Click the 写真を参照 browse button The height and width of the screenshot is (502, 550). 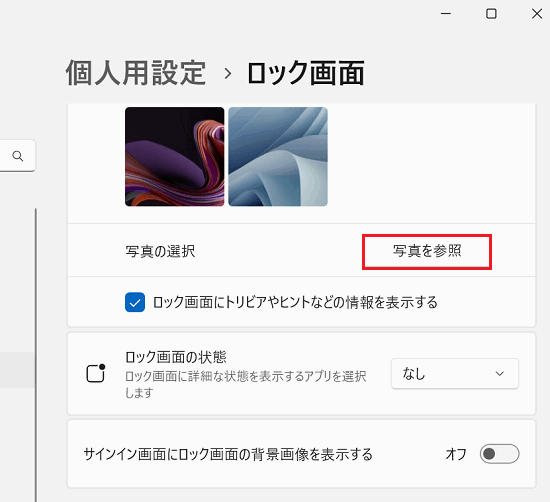(x=427, y=252)
